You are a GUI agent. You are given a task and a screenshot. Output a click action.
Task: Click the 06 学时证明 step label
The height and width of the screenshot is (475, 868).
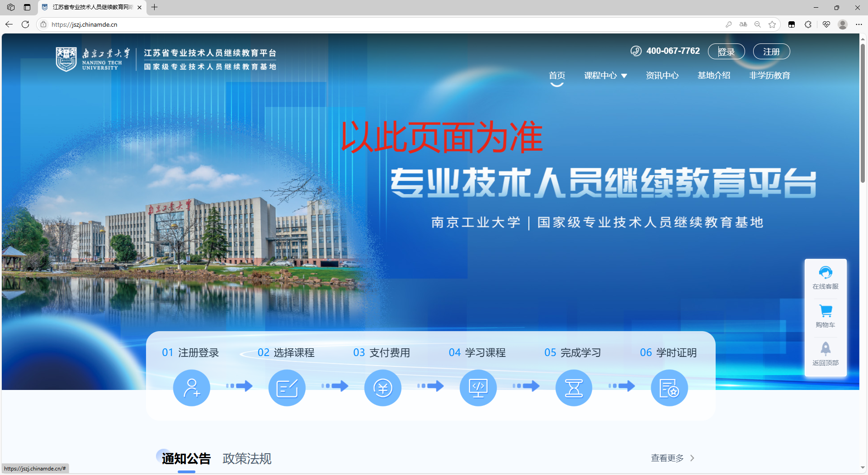point(669,353)
